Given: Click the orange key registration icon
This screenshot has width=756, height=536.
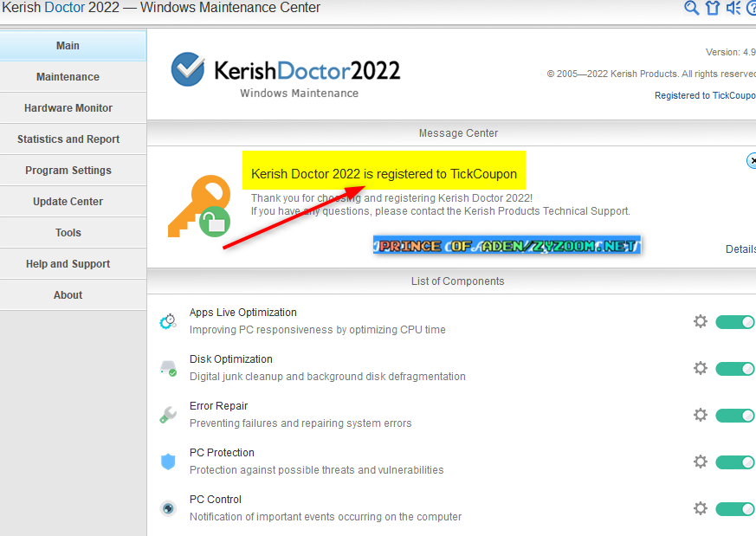Looking at the screenshot, I should tap(198, 206).
